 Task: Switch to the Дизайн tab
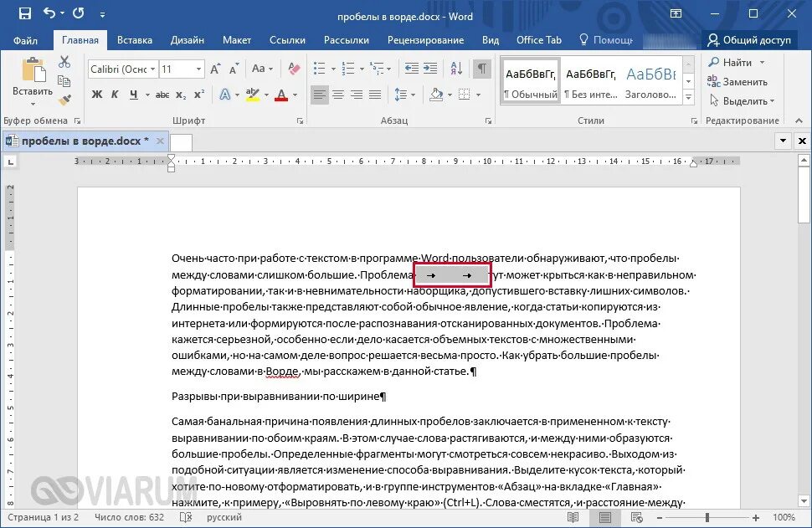click(x=188, y=40)
